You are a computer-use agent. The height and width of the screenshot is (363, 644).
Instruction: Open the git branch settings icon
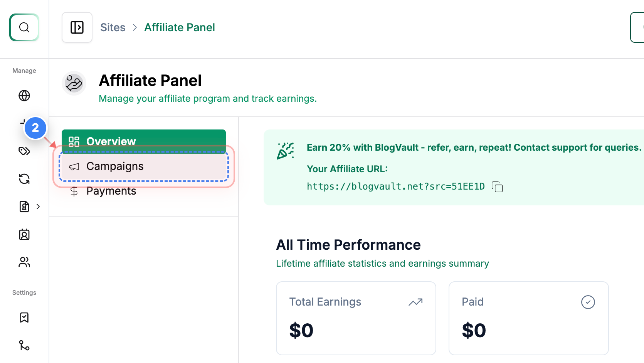[24, 345]
